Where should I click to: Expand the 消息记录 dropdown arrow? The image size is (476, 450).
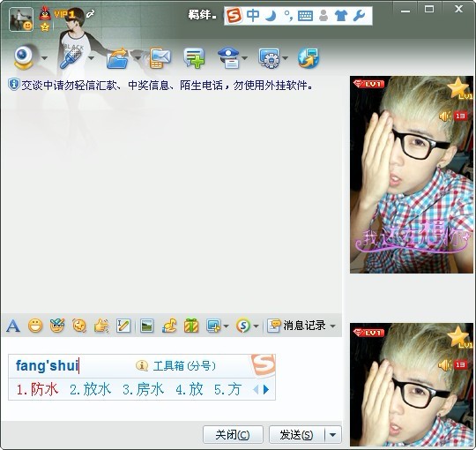[332, 326]
